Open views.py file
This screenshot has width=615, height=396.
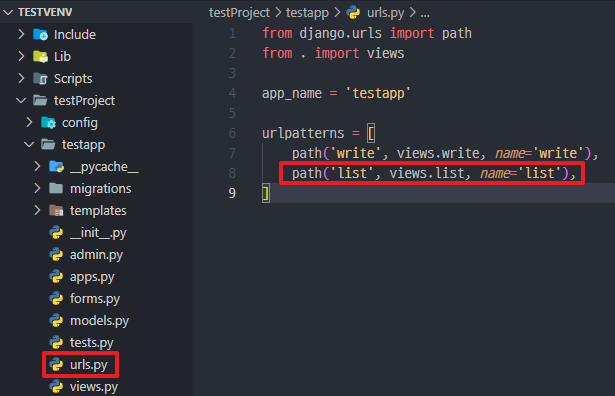94,387
